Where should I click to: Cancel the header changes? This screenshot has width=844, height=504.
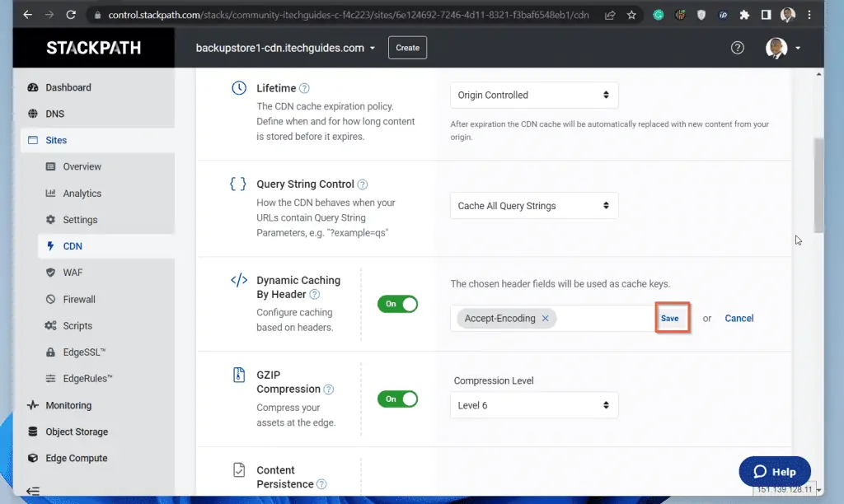tap(739, 319)
